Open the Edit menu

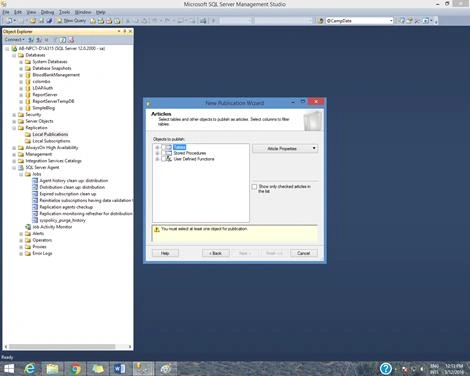point(18,12)
